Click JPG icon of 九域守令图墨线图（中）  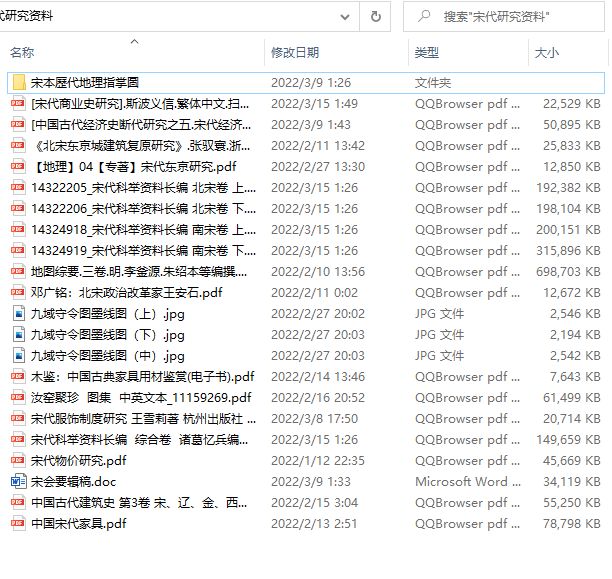19,356
